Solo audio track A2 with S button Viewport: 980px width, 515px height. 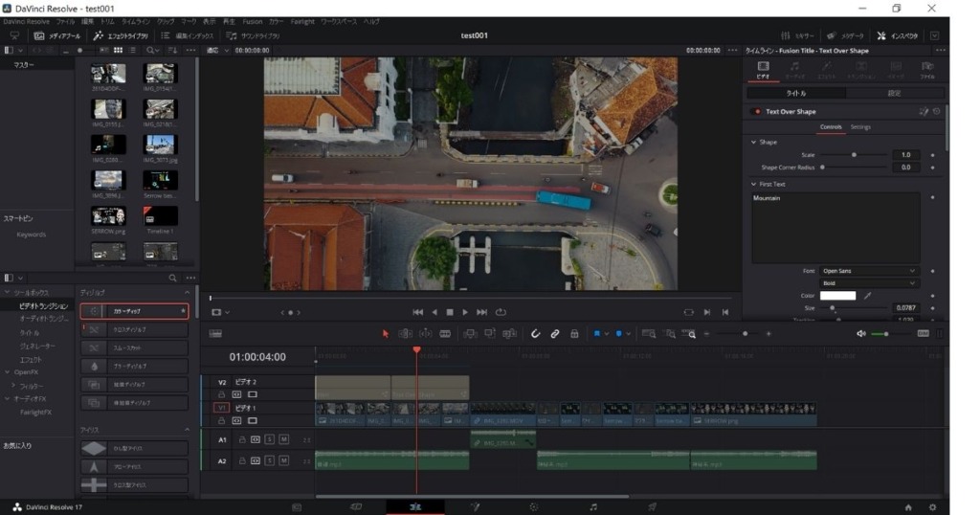click(x=270, y=460)
